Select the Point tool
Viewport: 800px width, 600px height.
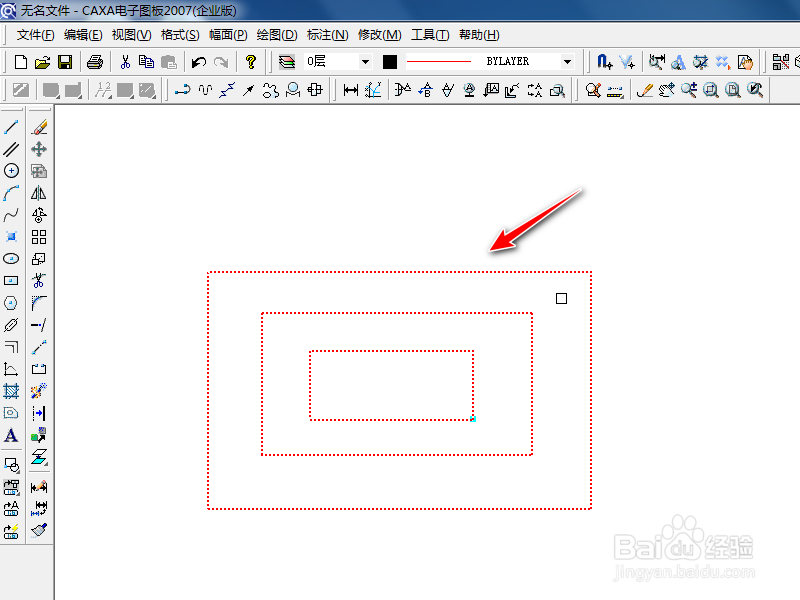[x=11, y=237]
